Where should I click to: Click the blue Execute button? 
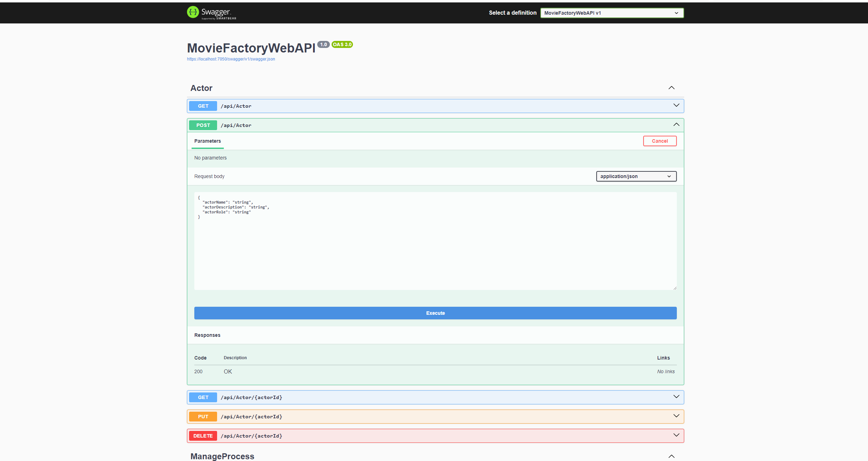tap(435, 313)
